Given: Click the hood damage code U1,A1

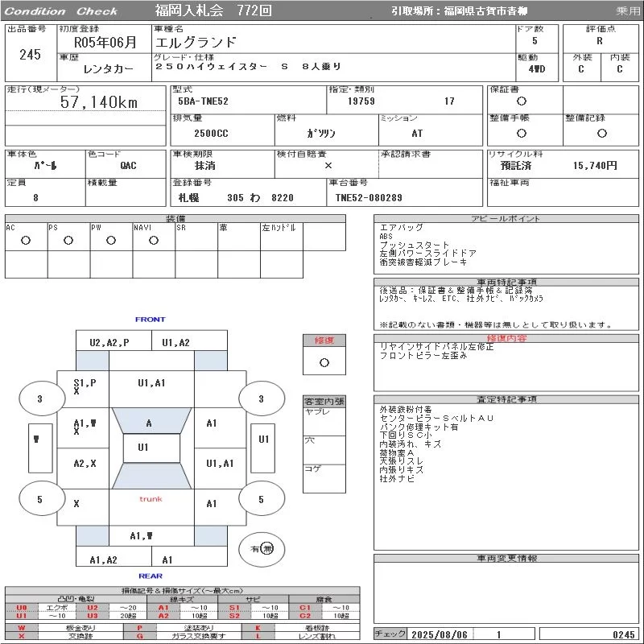Looking at the screenshot, I should coord(151,383).
